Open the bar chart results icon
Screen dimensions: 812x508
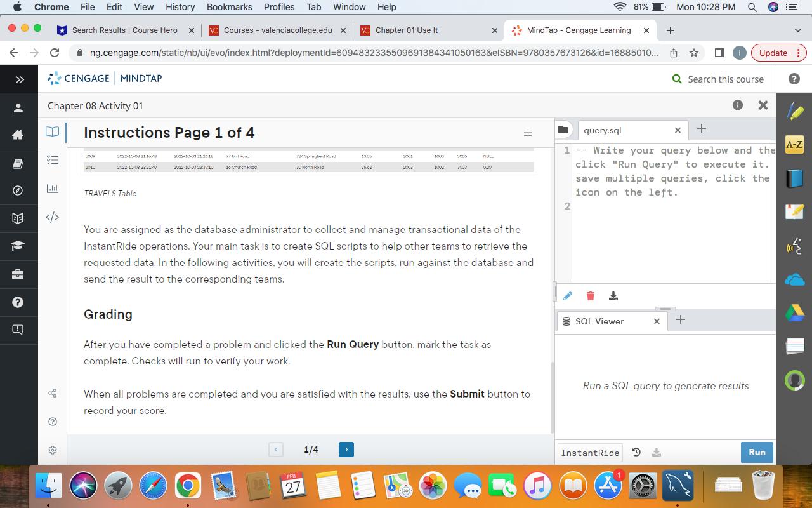(x=52, y=189)
